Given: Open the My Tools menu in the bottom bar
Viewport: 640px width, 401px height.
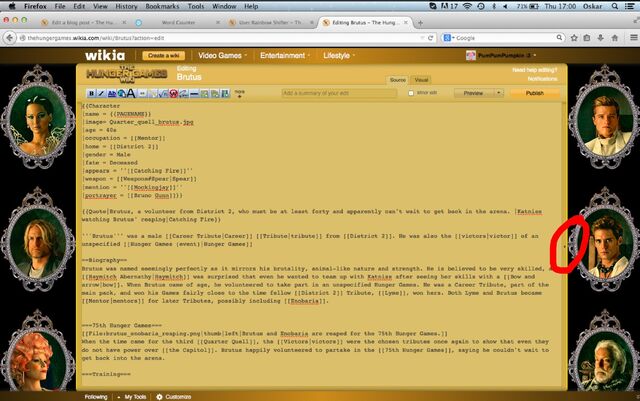Looking at the screenshot, I should click(132, 397).
